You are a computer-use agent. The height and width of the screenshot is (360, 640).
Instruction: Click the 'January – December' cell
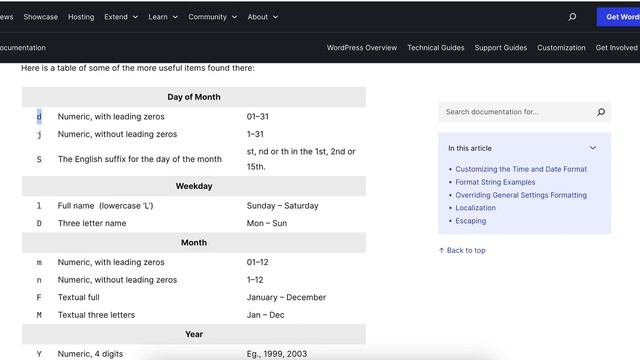point(286,297)
